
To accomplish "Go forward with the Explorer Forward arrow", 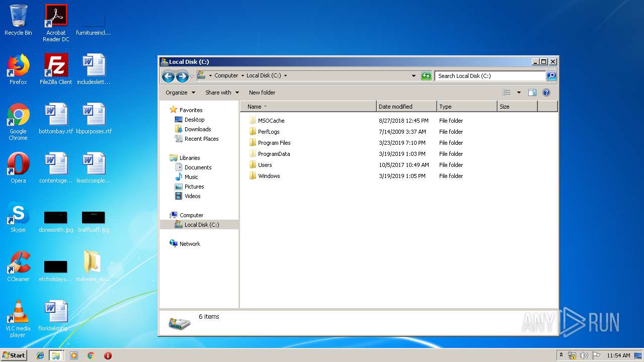I will coord(182,76).
